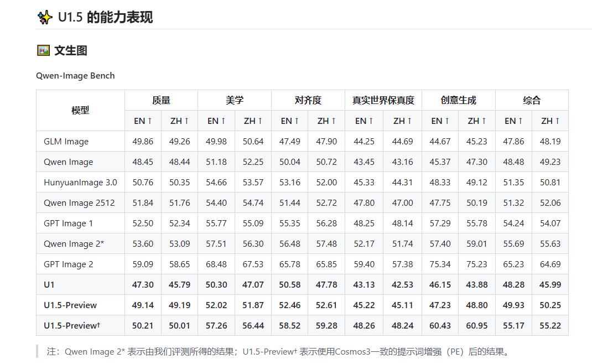Select the U1.5-Preview row name without dagger
The width and height of the screenshot is (592, 364).
[x=70, y=305]
